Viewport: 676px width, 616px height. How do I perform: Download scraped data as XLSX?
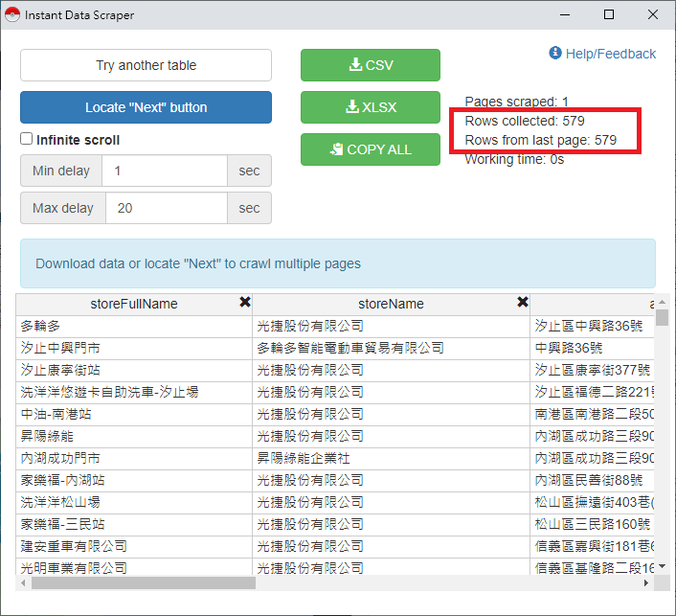tap(371, 107)
